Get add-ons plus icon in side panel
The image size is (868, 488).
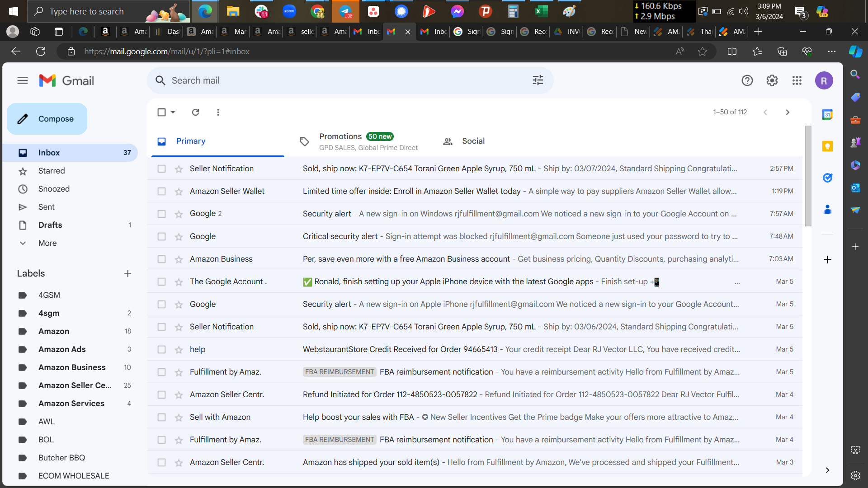(827, 259)
